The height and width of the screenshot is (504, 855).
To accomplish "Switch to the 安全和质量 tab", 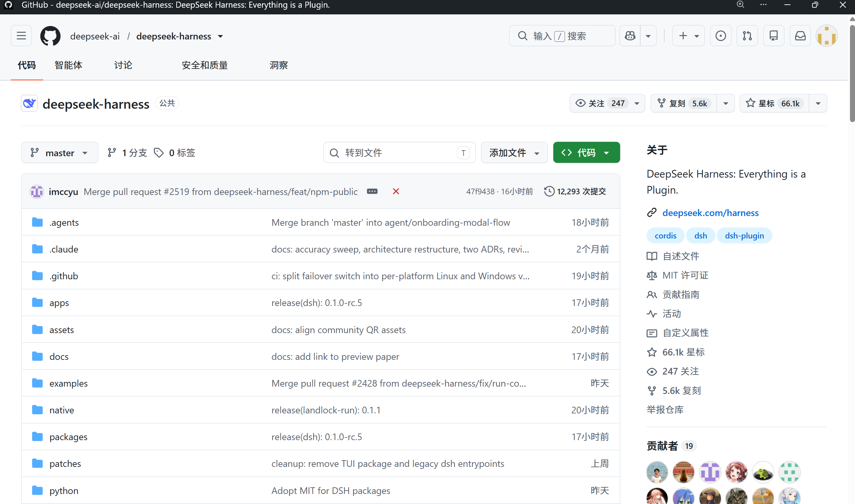I will point(204,65).
